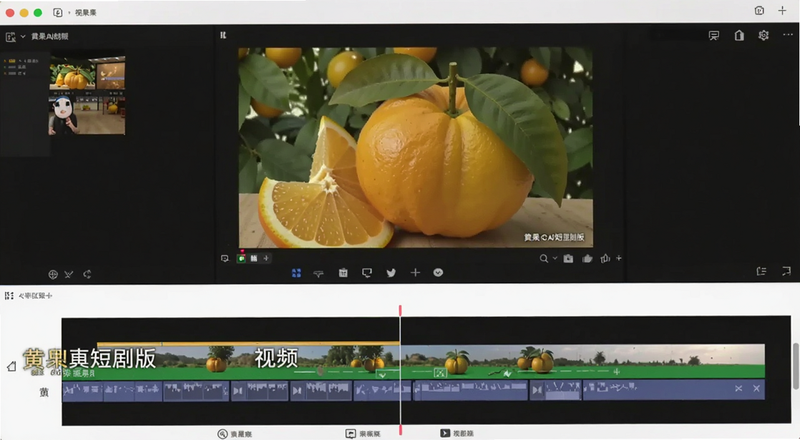The width and height of the screenshot is (800, 440).
Task: Click the last bowtie transition icon in audio track
Action: 537,390
